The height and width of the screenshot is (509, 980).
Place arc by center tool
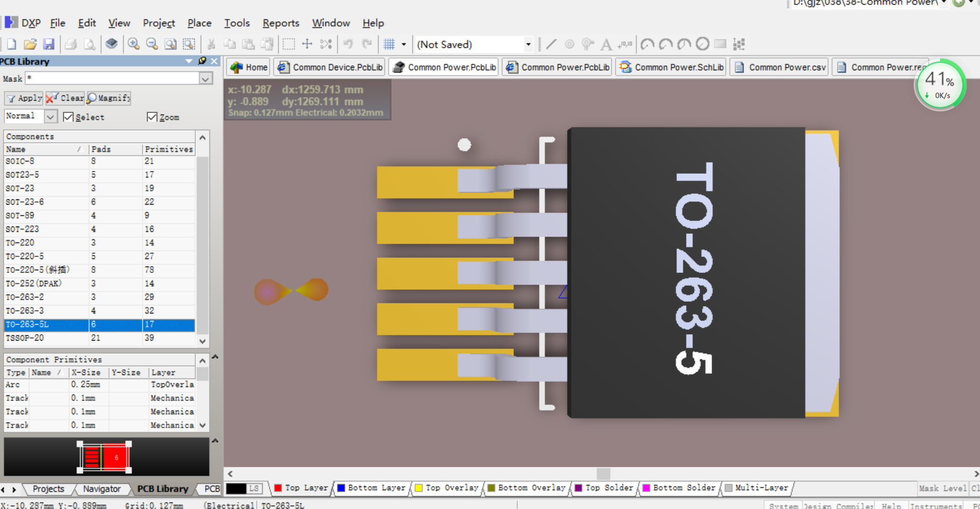647,44
